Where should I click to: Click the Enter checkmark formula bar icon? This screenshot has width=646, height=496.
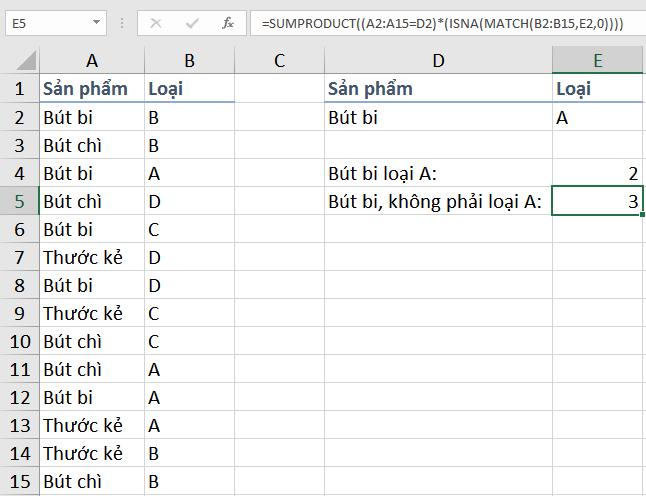(193, 23)
